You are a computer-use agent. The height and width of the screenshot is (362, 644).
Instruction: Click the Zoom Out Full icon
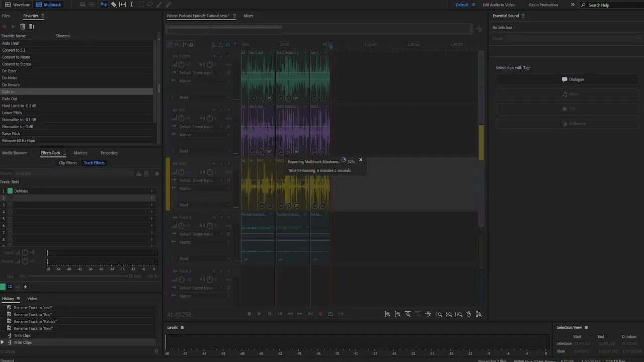click(428, 314)
